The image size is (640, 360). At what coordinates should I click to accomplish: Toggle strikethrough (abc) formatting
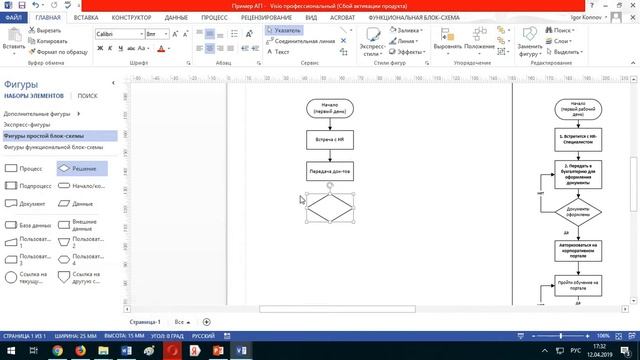(x=131, y=49)
